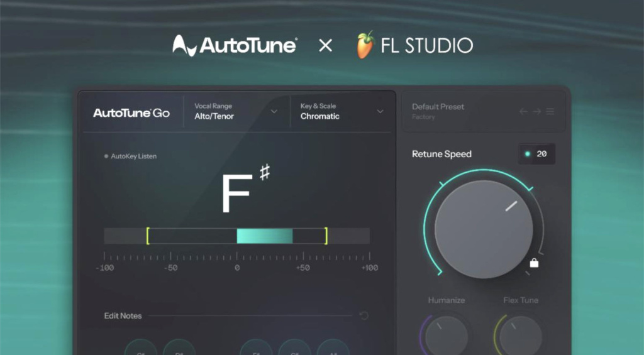
Task: Click the Retune Speed value field showing 20
Action: (537, 154)
